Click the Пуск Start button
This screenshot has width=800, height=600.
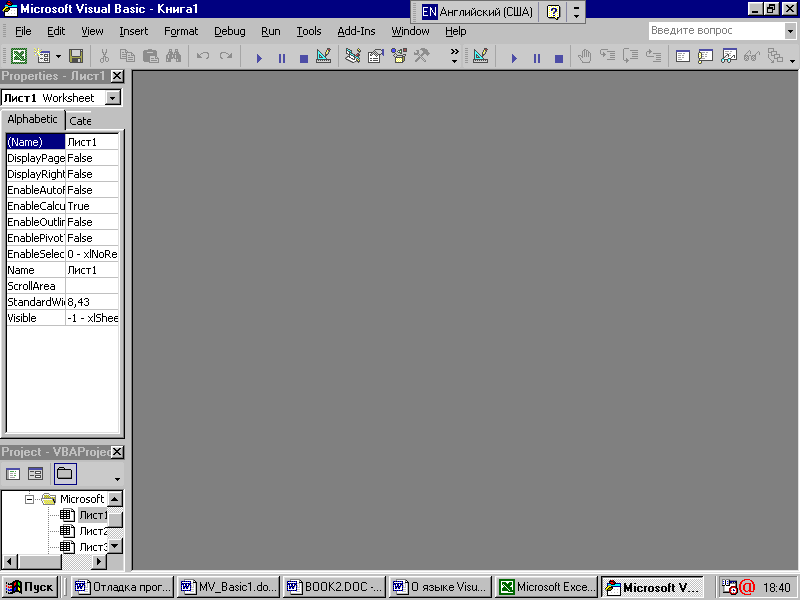coord(30,587)
